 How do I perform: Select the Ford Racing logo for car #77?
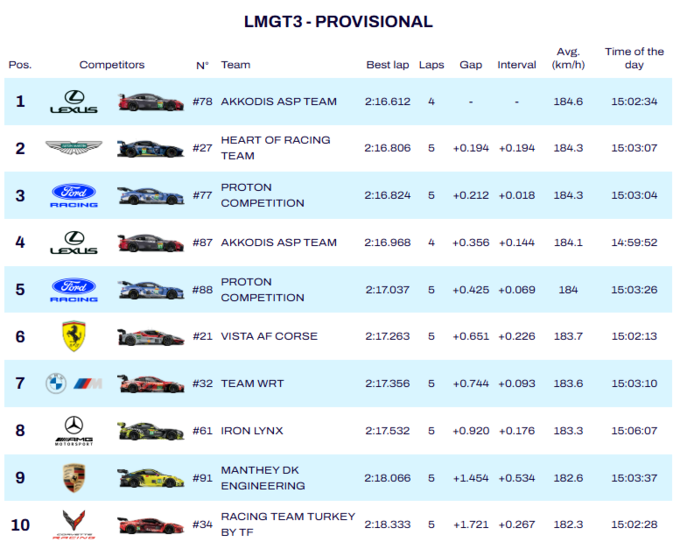point(74,196)
